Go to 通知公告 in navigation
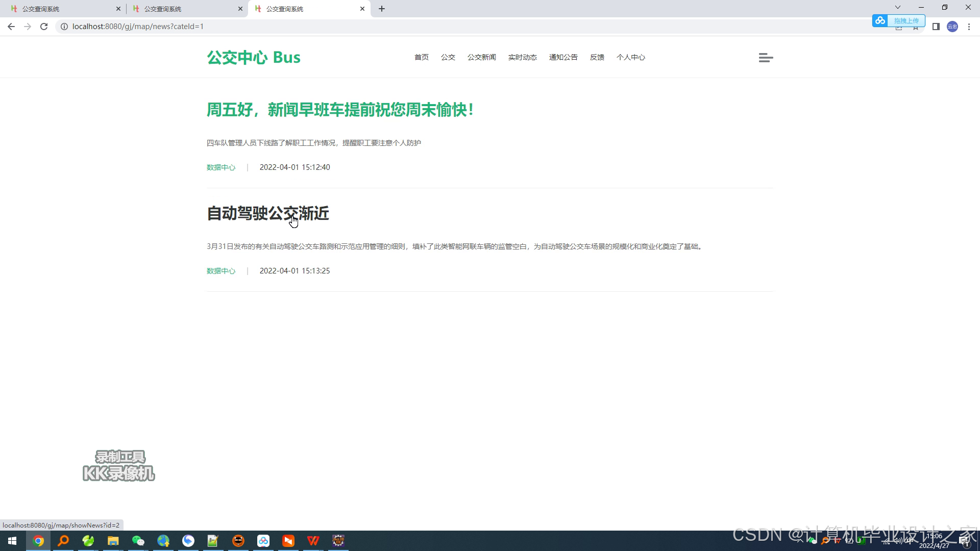Viewport: 980px width, 551px height. [563, 57]
